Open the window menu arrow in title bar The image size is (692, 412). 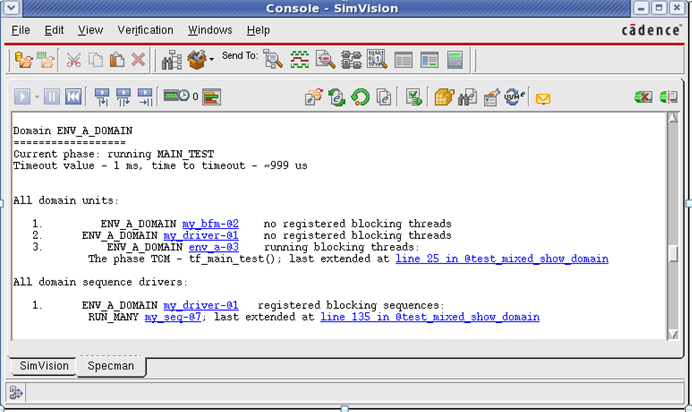point(11,7)
